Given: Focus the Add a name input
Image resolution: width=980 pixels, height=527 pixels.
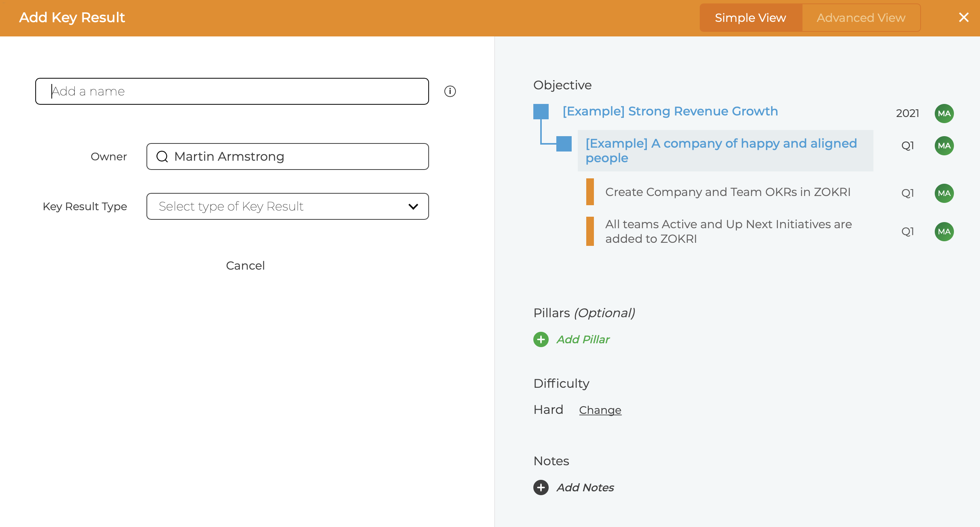Looking at the screenshot, I should click(232, 91).
